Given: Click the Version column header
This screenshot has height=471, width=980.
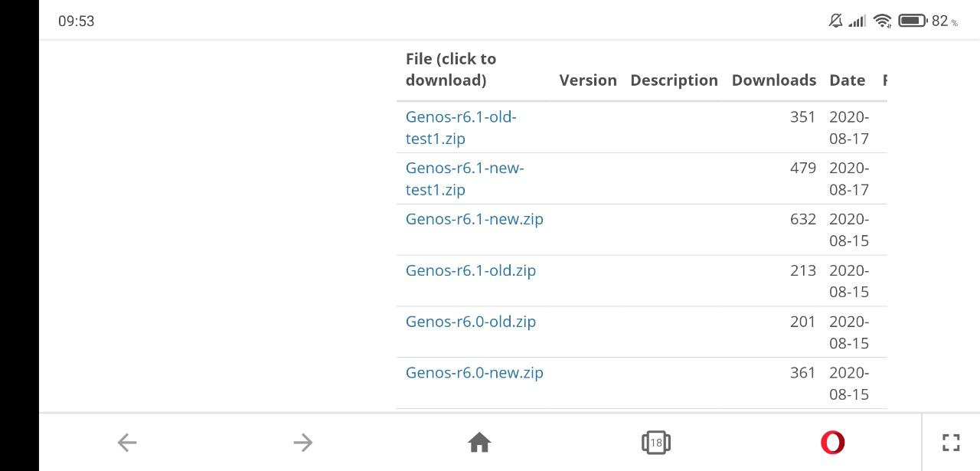Looking at the screenshot, I should pyautogui.click(x=588, y=80).
